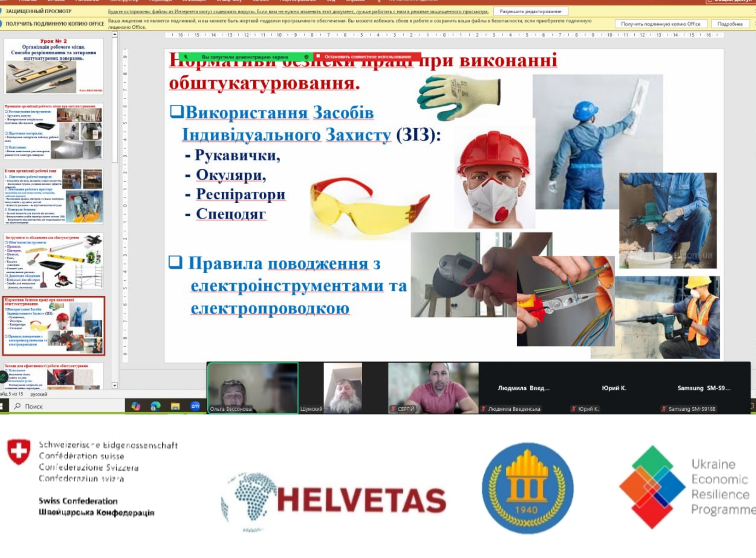Image resolution: width=756 pixels, height=558 pixels.
Task: Click Получить подлинную копию Office button
Action: (660, 24)
